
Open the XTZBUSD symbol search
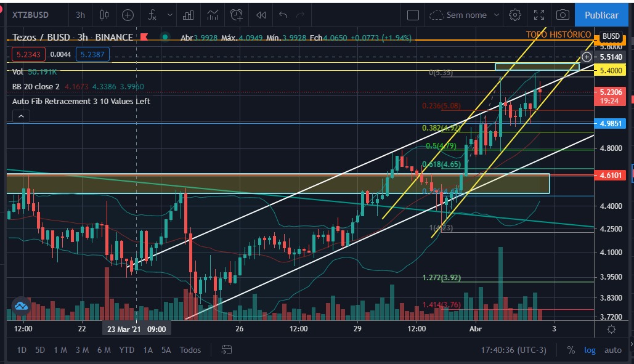click(x=30, y=15)
